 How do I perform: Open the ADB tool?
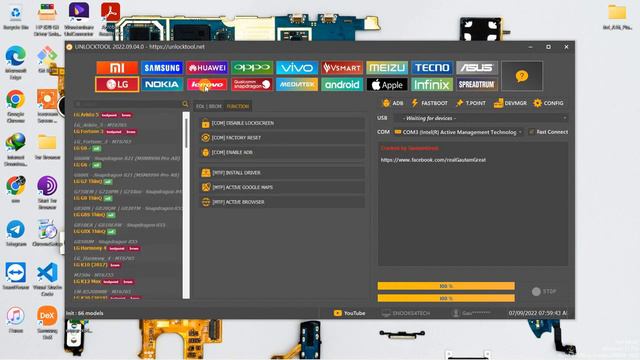coord(392,103)
